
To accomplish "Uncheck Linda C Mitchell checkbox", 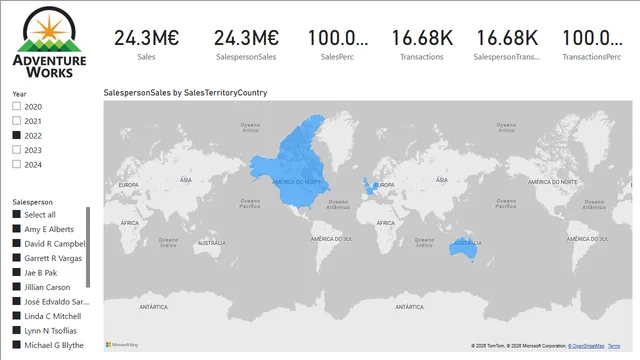I will (x=16, y=316).
